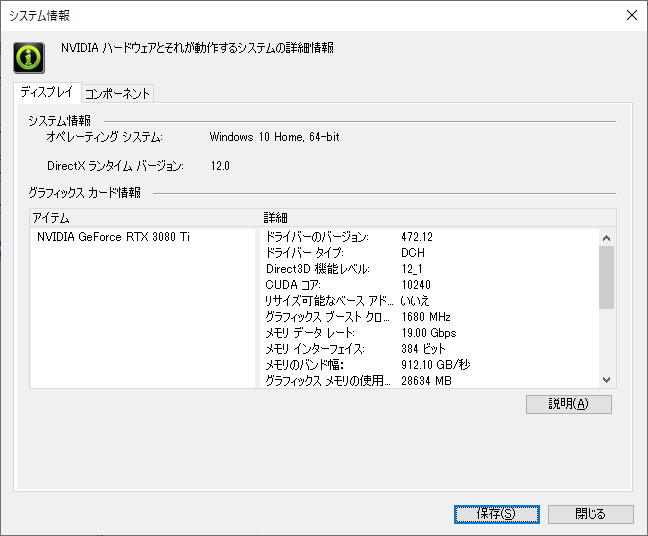Select the ディスプレイ tab
The image size is (648, 536).
[47, 92]
